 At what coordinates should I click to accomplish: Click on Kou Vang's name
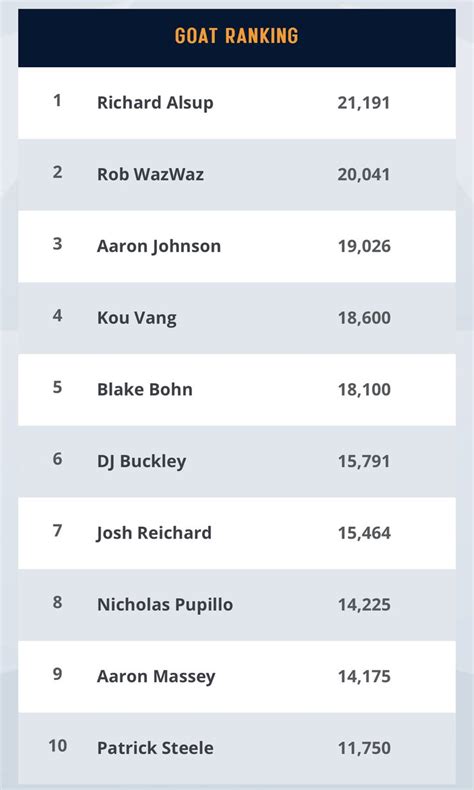[x=137, y=318]
